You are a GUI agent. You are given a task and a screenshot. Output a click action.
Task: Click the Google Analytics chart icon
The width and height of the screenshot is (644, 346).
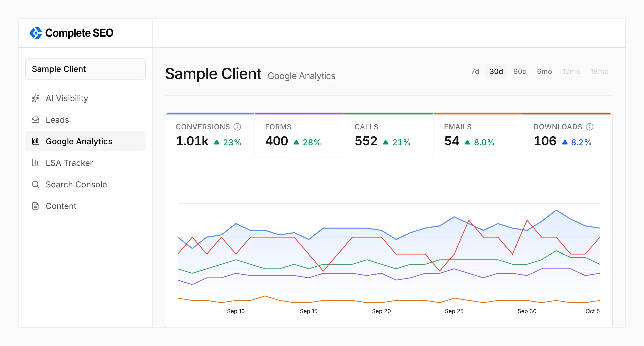[35, 141]
